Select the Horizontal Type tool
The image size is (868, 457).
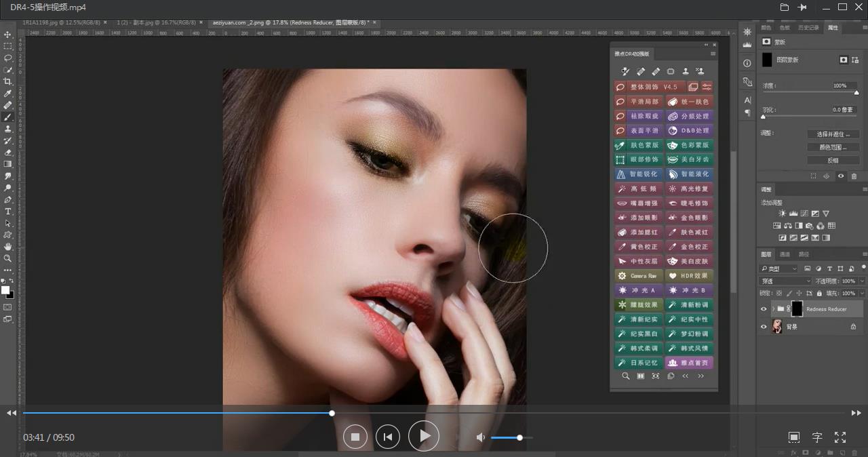[x=8, y=212]
